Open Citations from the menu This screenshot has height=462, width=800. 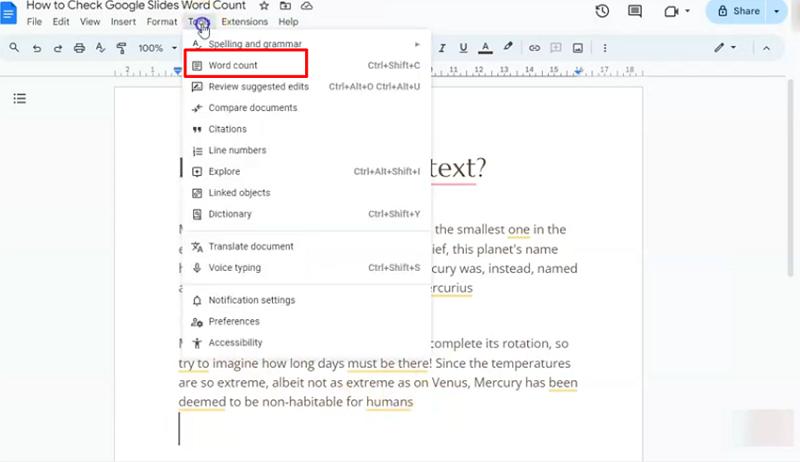coord(307,129)
